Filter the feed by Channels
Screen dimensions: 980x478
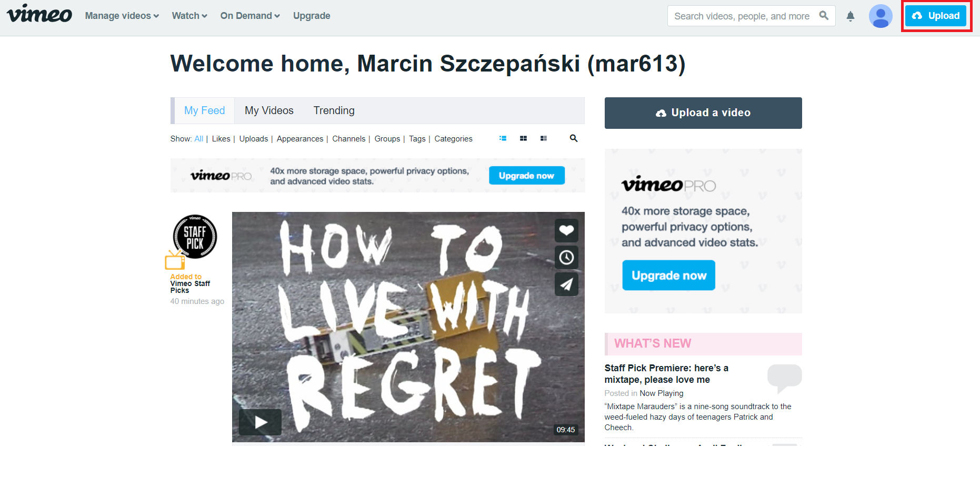(x=348, y=139)
